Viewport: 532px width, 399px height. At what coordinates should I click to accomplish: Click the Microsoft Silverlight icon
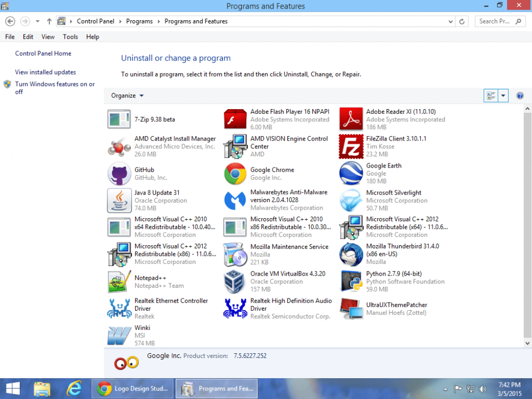tap(351, 200)
